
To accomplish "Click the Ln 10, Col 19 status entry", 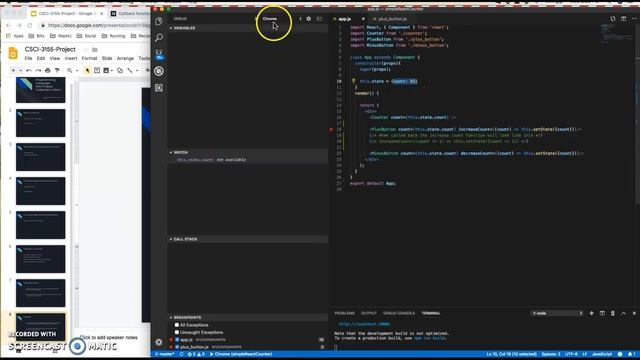I will (x=511, y=354).
